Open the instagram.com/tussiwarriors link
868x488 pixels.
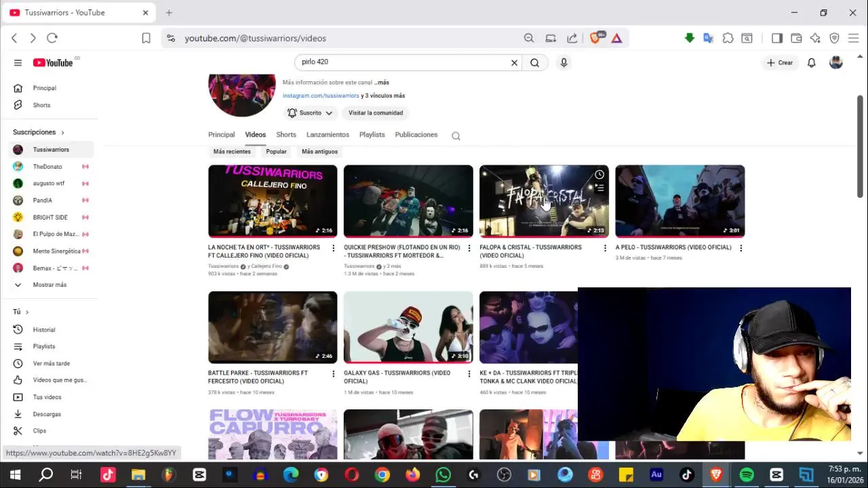[321, 96]
